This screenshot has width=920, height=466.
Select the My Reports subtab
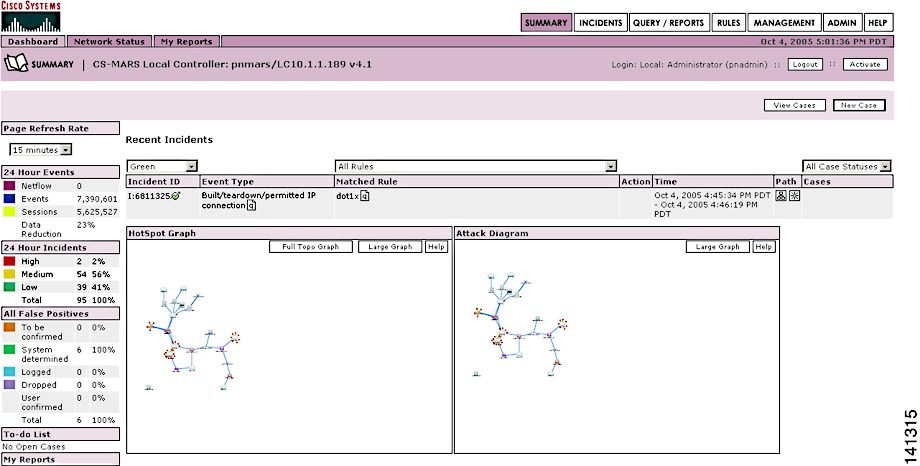tap(187, 42)
